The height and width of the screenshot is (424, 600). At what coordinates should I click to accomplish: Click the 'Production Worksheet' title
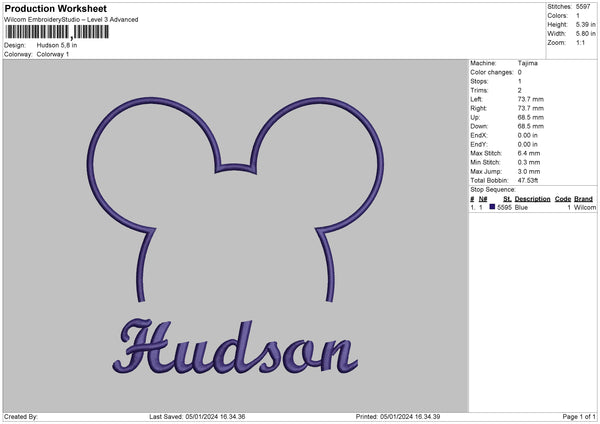55,8
